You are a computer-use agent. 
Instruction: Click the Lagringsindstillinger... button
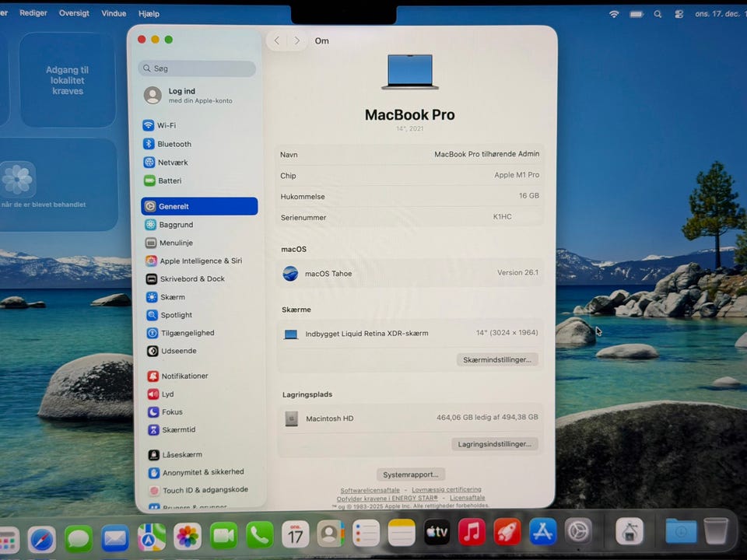point(494,444)
